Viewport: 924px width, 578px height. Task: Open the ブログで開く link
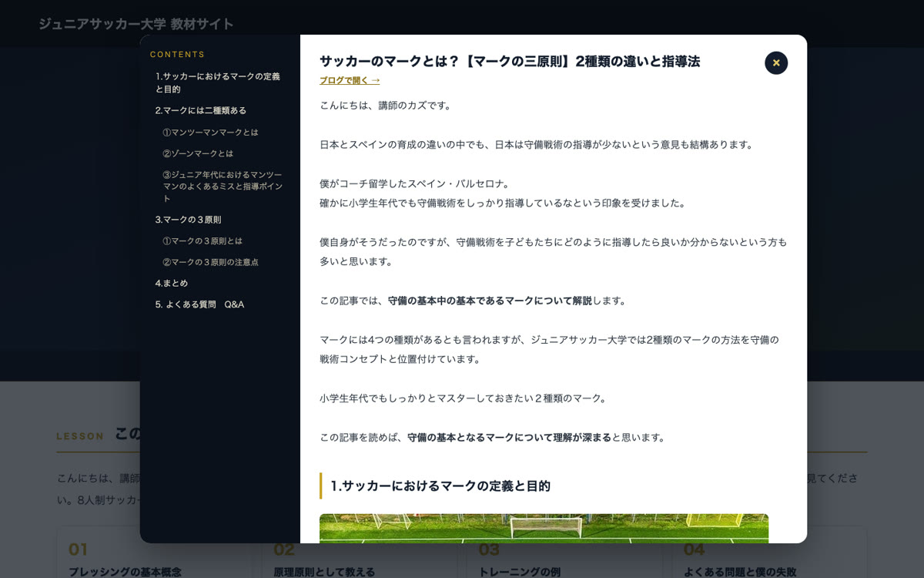click(350, 80)
